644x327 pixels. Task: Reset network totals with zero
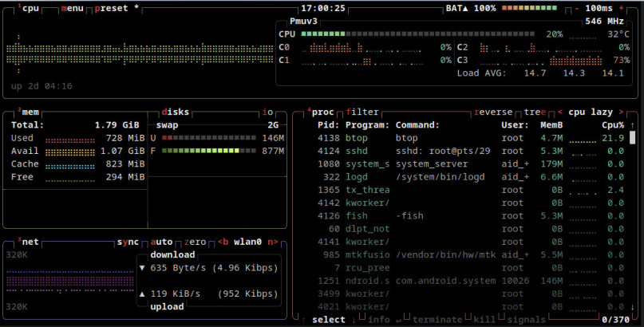click(195, 242)
